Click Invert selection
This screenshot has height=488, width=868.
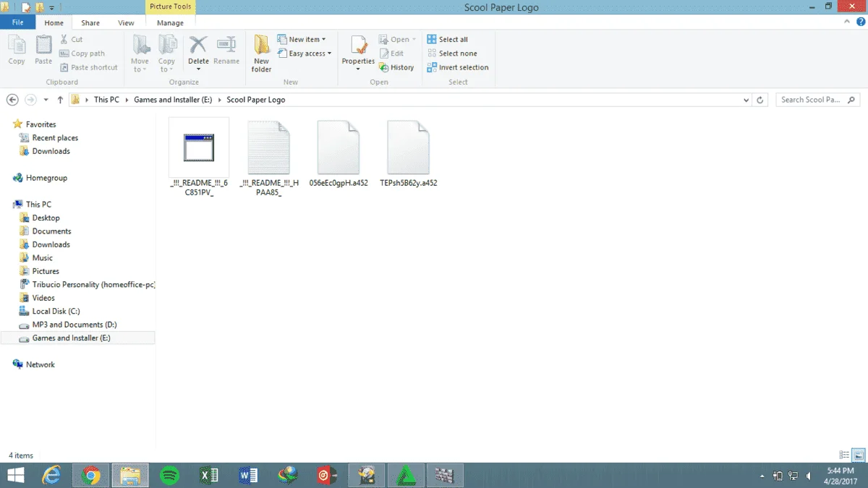coord(458,67)
